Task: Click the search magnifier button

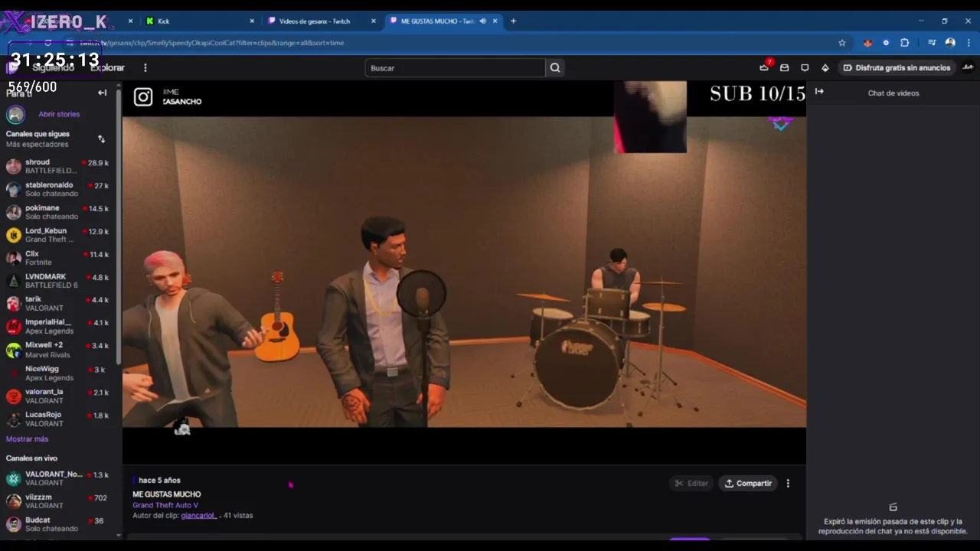Action: (555, 68)
